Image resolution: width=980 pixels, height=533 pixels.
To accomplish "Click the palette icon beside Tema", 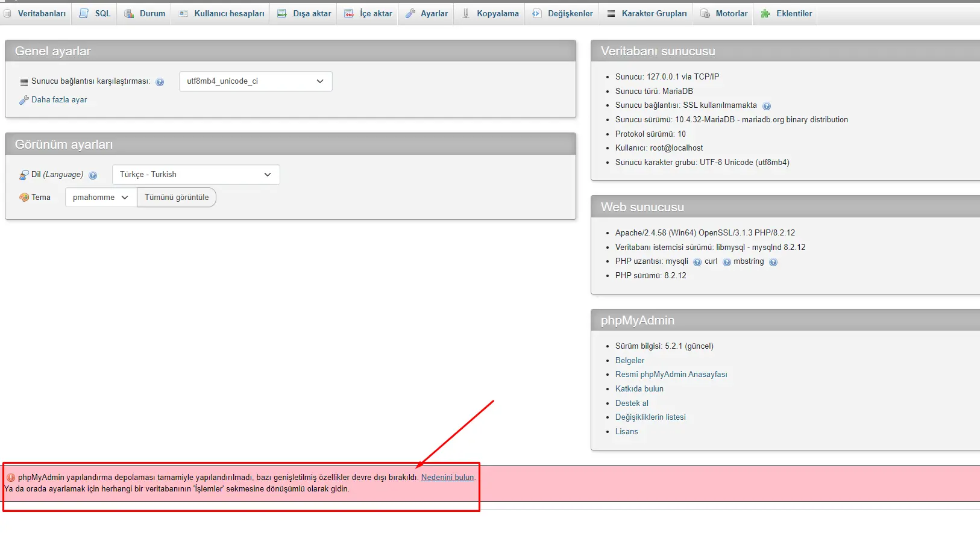I will (x=24, y=197).
